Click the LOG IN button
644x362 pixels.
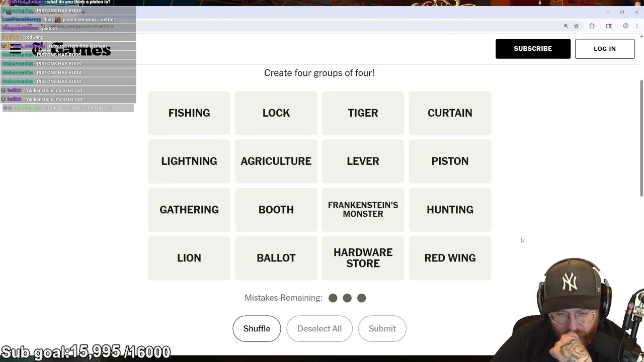(x=605, y=49)
